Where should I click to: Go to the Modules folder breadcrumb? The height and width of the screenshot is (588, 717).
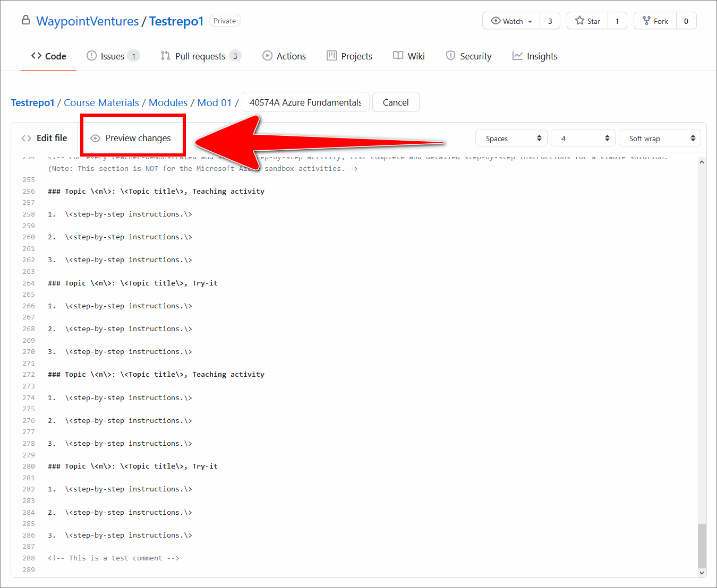tap(168, 102)
